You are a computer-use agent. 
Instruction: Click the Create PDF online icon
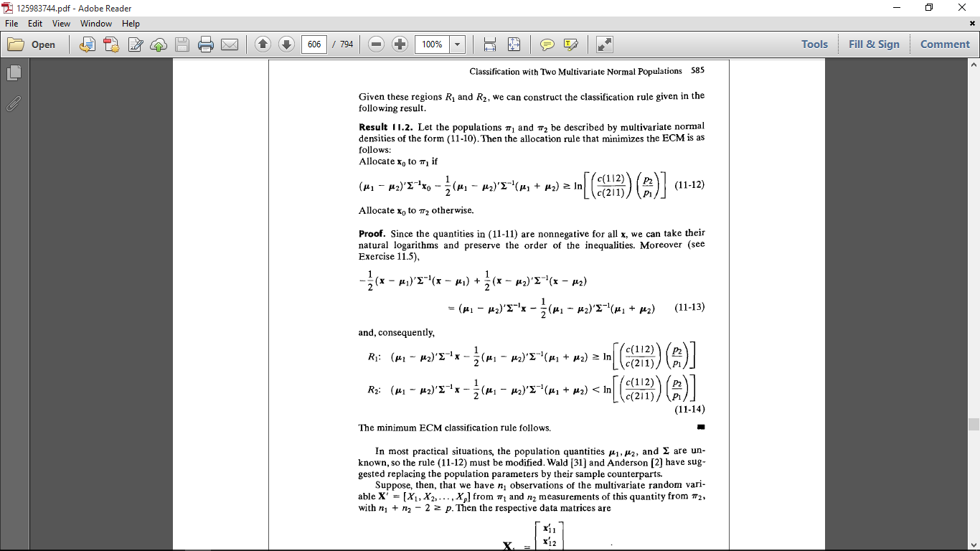(x=111, y=44)
